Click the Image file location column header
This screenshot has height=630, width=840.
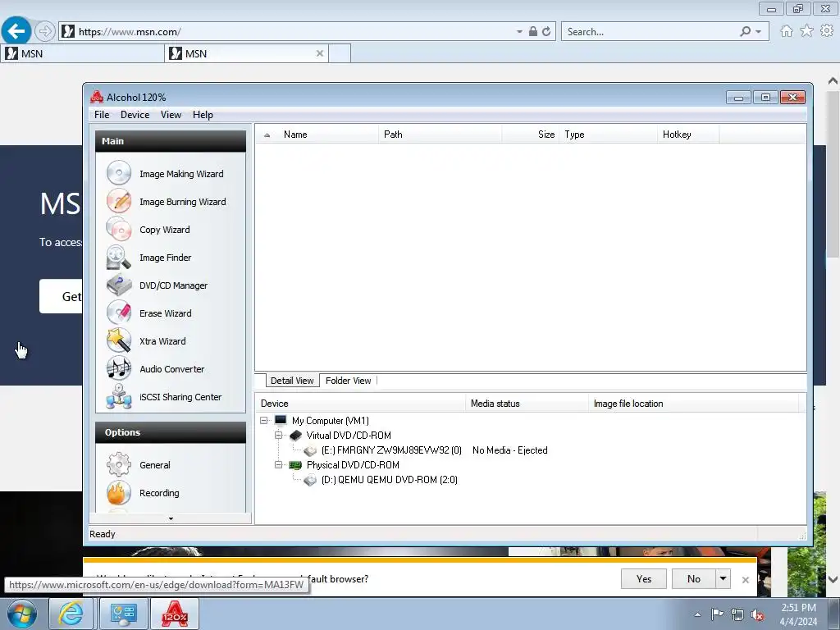pyautogui.click(x=694, y=404)
